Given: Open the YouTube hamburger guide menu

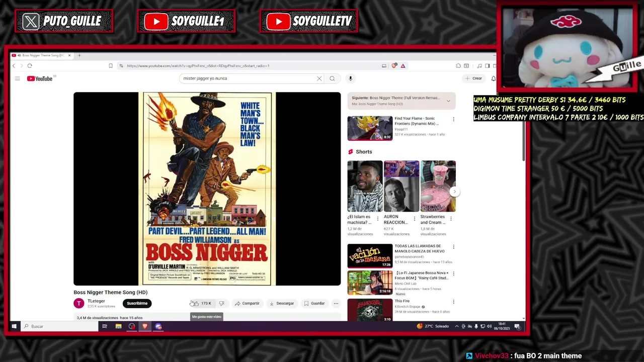Looking at the screenshot, I should (17, 78).
